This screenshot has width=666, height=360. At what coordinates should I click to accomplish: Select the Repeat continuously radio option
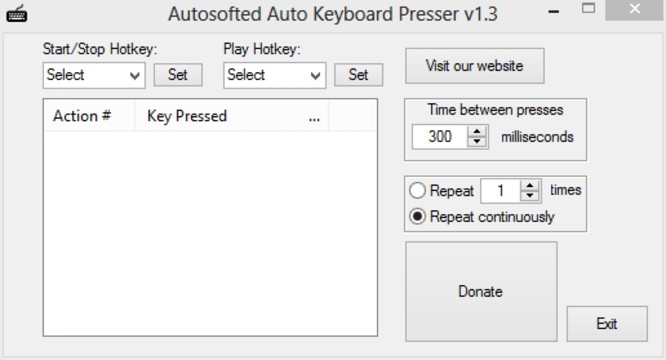(x=417, y=217)
